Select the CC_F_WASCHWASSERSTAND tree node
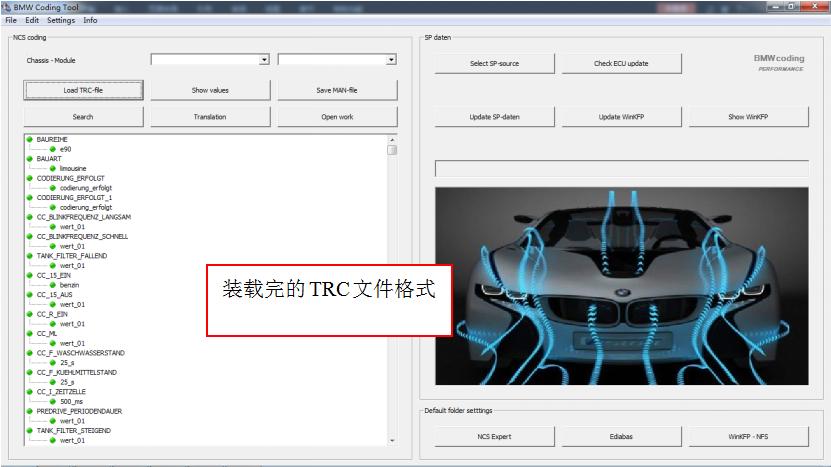 (81, 353)
